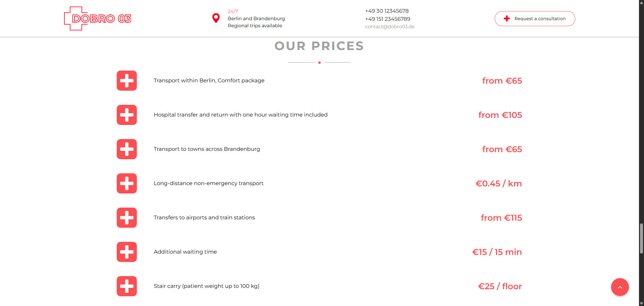Click the DOBRO 03 logo
644x306 pixels.
pos(98,18)
